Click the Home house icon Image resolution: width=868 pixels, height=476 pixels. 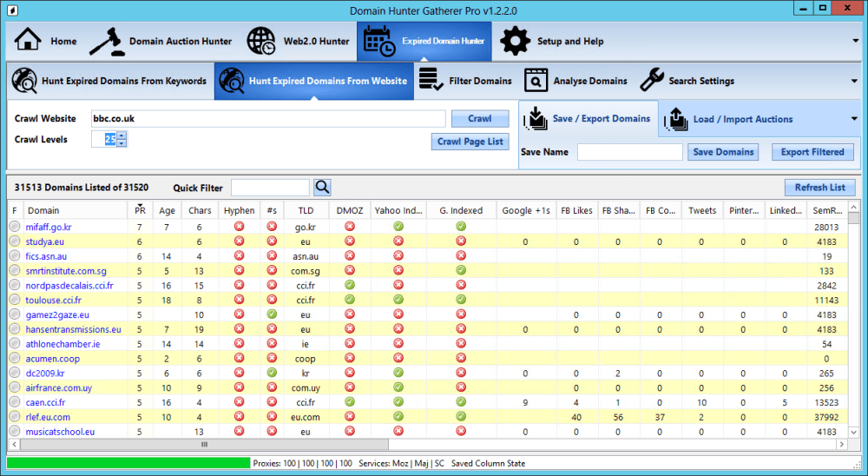coord(29,41)
